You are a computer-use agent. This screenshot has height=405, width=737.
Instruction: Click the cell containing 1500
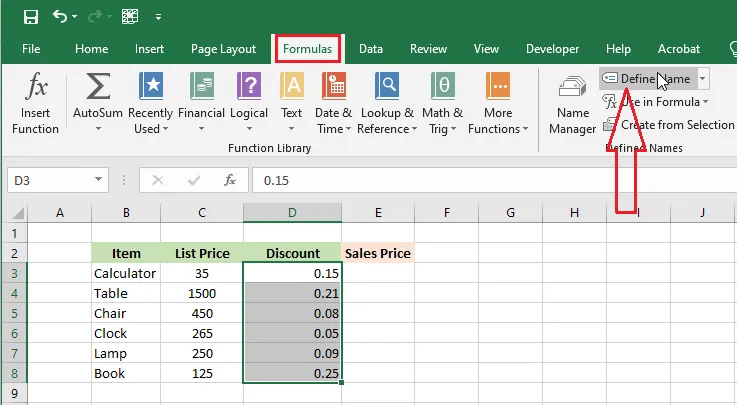(202, 294)
